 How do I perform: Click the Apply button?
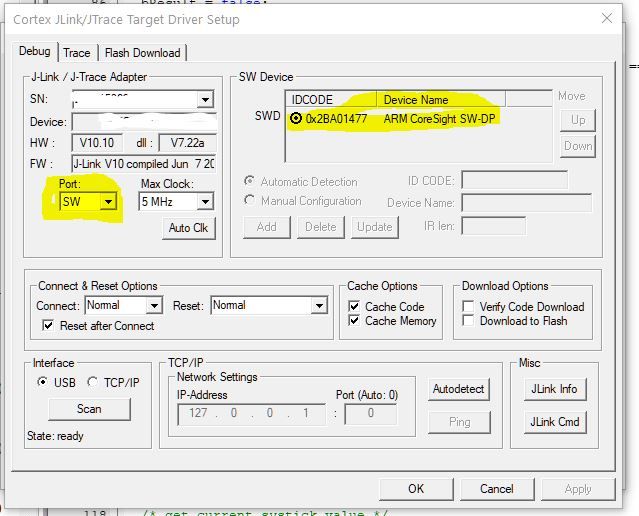[x=578, y=489]
